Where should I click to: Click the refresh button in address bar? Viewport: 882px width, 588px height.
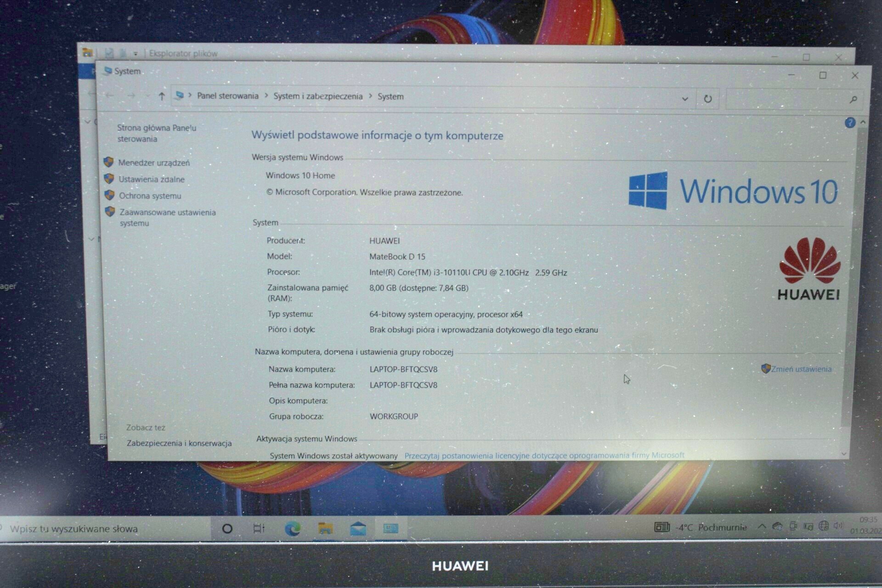click(x=707, y=99)
